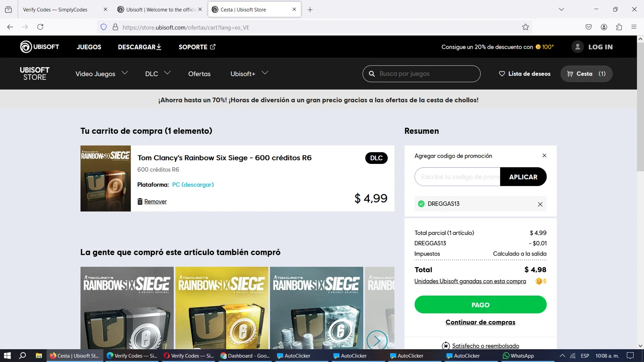The height and width of the screenshot is (362, 644).
Task: Open SOPORTE external link
Action: click(197, 47)
